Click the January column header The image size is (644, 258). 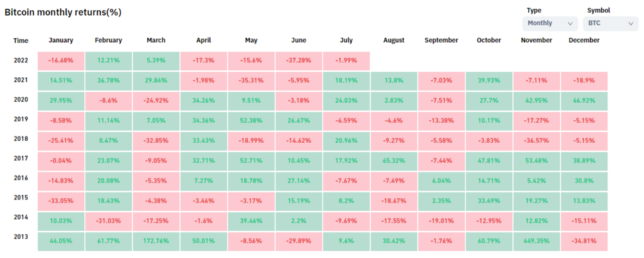[x=61, y=40]
